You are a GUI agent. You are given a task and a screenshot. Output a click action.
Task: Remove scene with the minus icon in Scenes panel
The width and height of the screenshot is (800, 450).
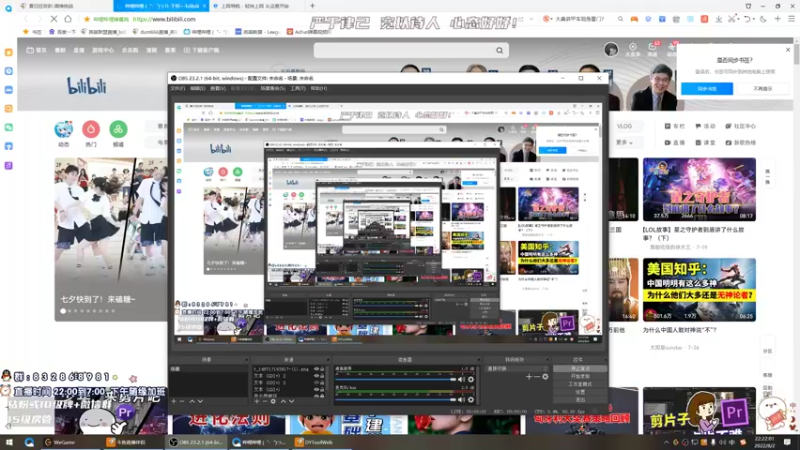(x=182, y=402)
